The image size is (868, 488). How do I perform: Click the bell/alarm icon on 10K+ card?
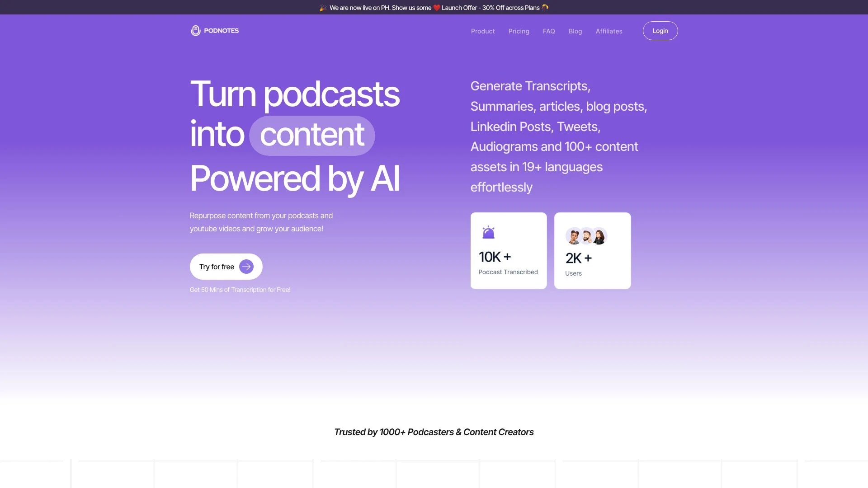point(488,232)
